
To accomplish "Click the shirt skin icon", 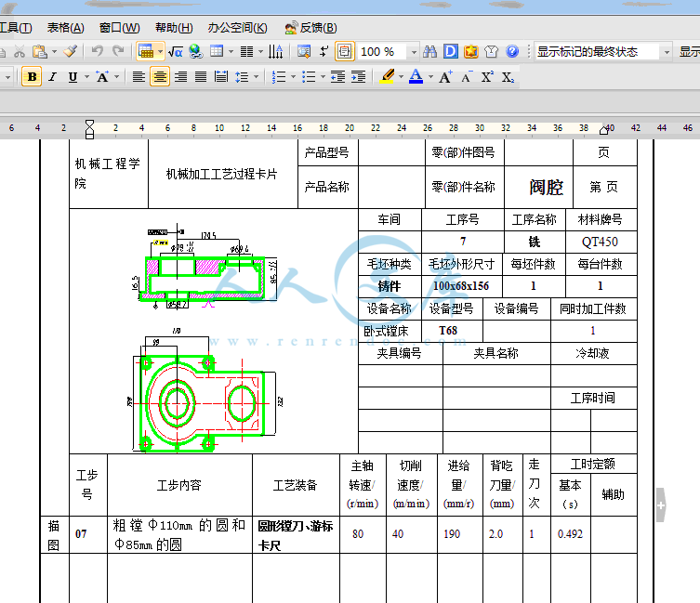I will pyautogui.click(x=491, y=52).
